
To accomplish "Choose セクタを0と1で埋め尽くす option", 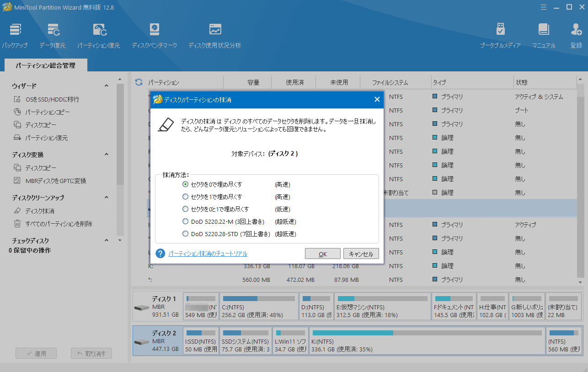I will (x=185, y=209).
